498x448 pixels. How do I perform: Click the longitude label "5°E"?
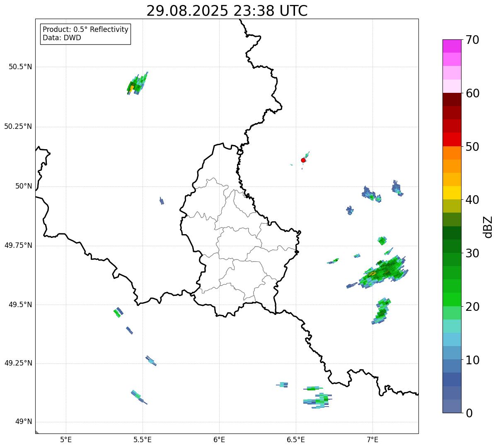tap(66, 440)
